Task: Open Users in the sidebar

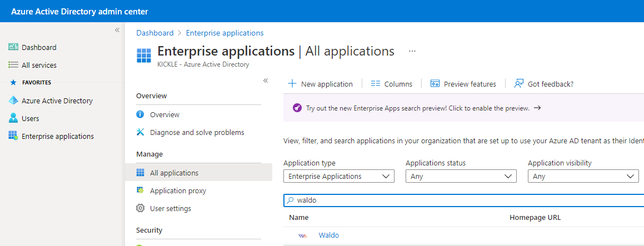Action: (31, 118)
